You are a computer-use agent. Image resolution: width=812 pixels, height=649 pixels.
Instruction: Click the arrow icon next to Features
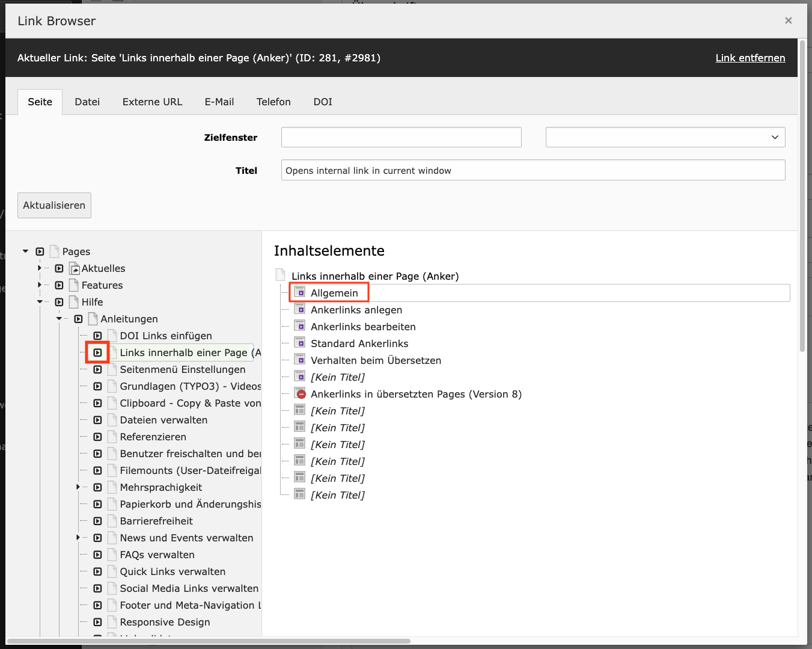coord(59,285)
